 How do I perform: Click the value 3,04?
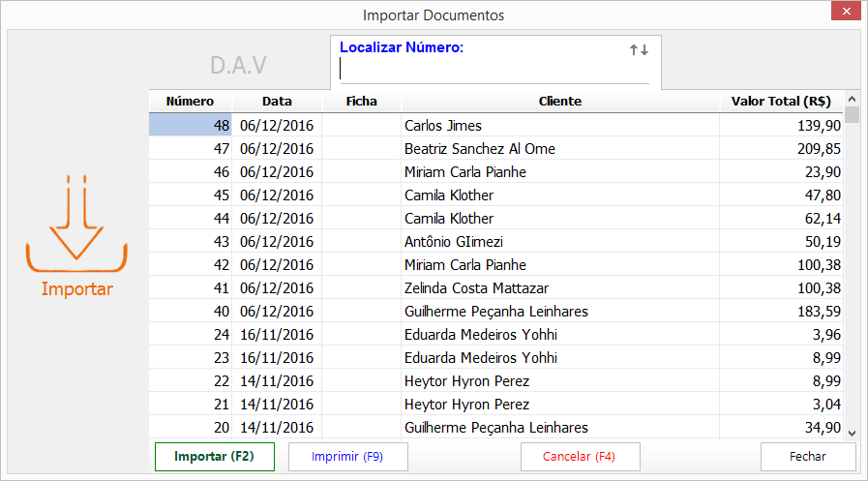tap(826, 405)
